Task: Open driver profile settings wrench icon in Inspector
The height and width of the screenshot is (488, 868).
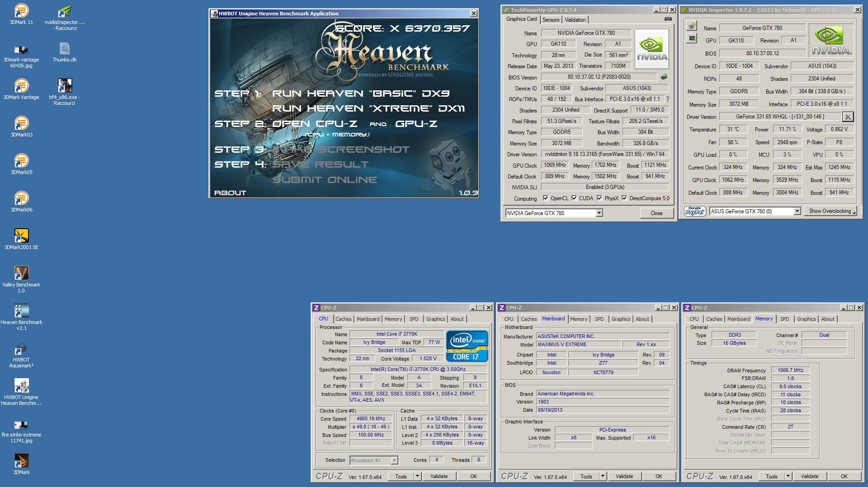Action: (x=848, y=117)
